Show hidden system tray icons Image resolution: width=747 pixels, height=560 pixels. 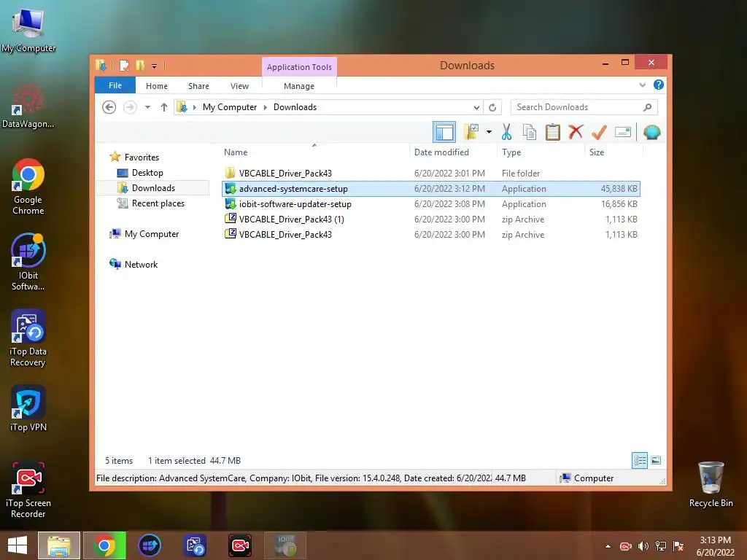click(608, 546)
